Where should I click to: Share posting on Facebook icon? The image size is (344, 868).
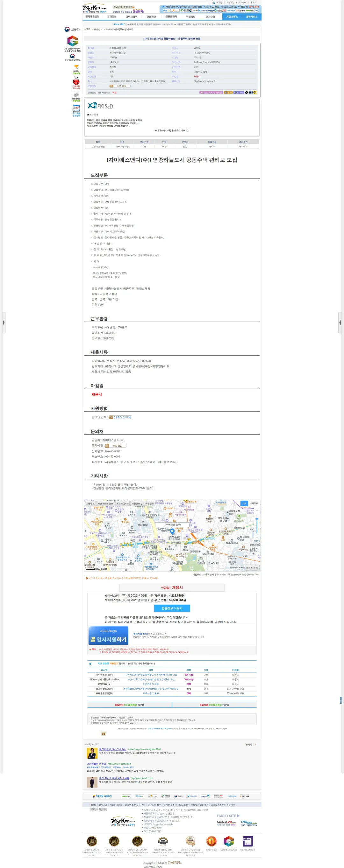click(250, 92)
